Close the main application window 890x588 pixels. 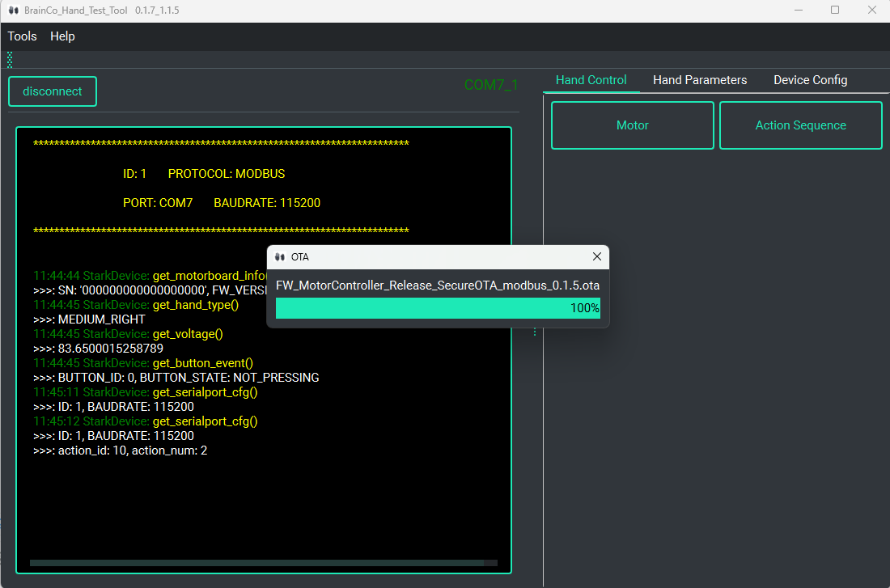pyautogui.click(x=871, y=11)
